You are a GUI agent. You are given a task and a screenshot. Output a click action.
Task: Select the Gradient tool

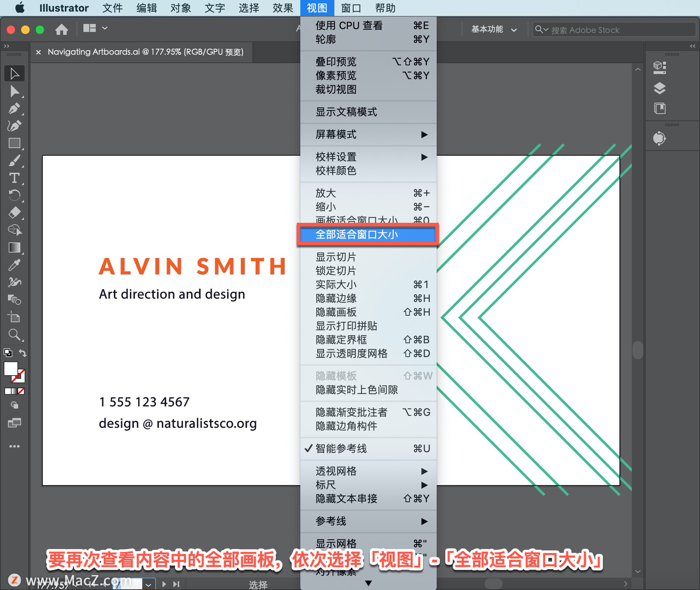15,248
